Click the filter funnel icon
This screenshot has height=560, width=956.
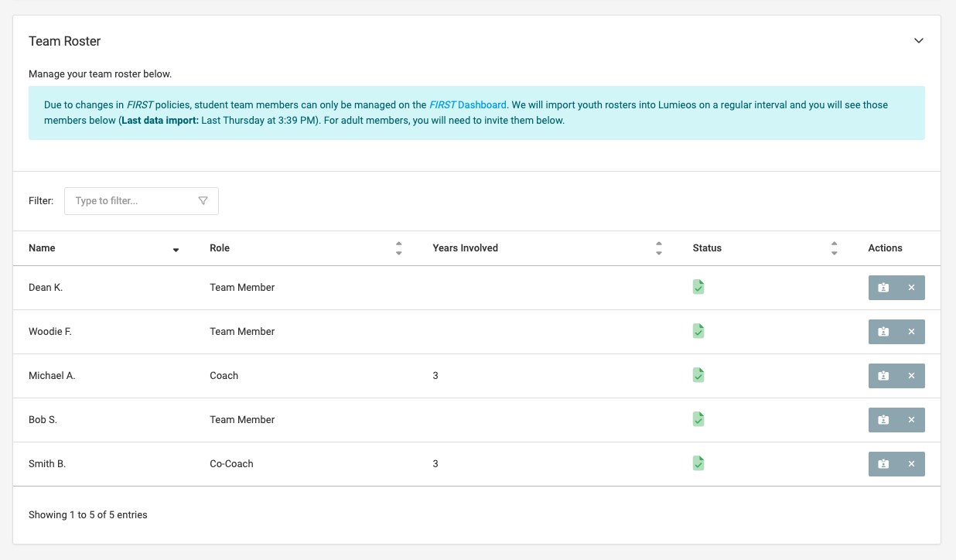pos(203,201)
